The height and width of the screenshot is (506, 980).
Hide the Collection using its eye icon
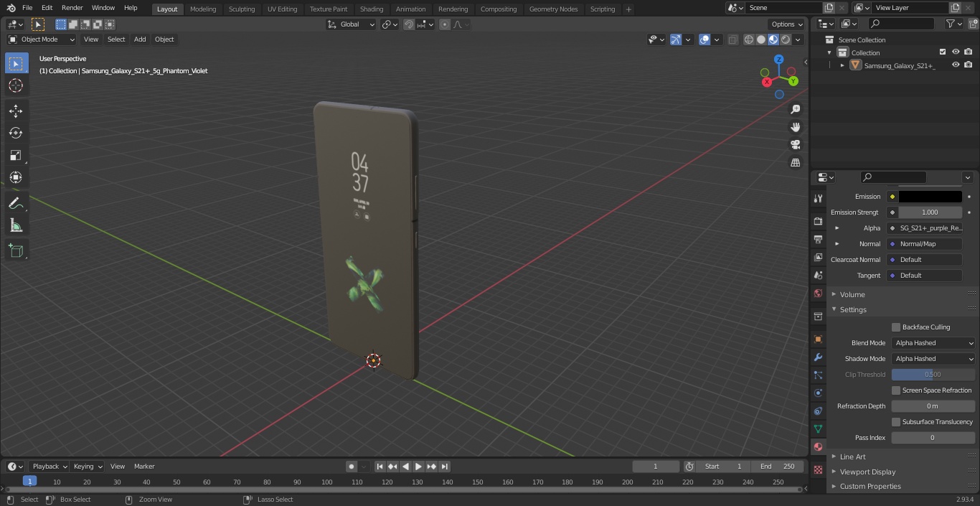point(956,52)
